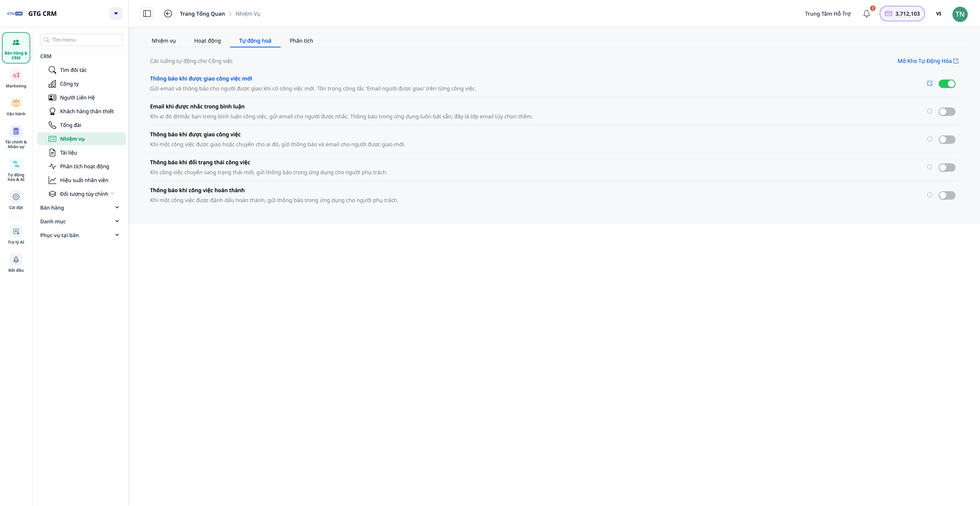The image size is (980, 506).
Task: Disable Thông báo khi được giao công việc mới
Action: (947, 84)
